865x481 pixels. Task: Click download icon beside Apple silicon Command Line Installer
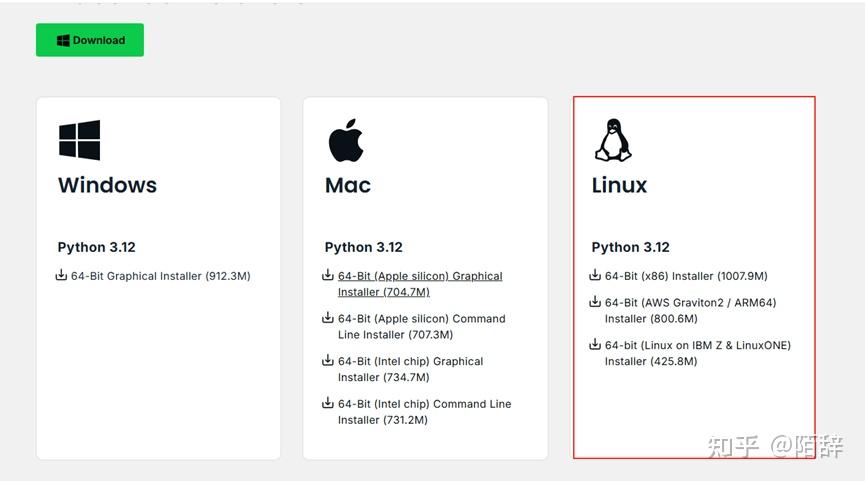[x=328, y=318]
